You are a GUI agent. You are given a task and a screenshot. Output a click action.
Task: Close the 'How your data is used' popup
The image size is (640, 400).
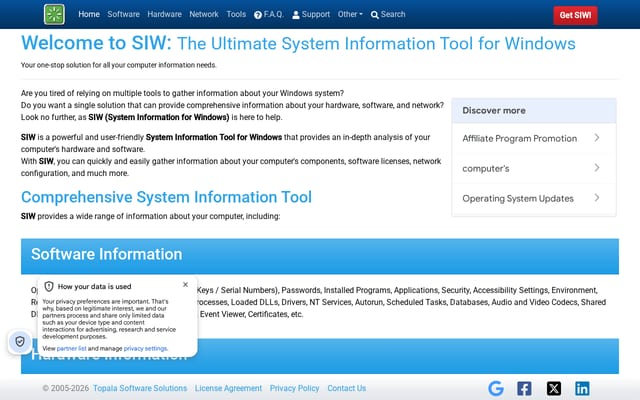[185, 284]
